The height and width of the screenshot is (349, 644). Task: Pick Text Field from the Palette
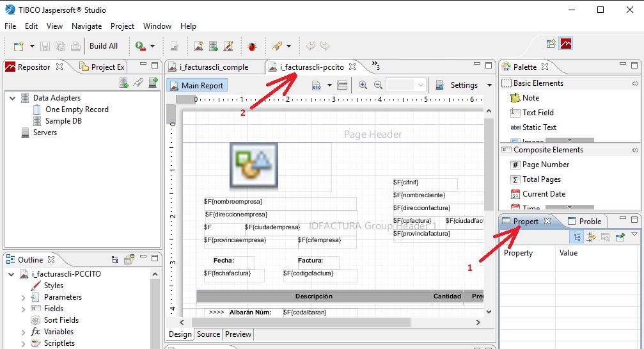[x=532, y=113]
